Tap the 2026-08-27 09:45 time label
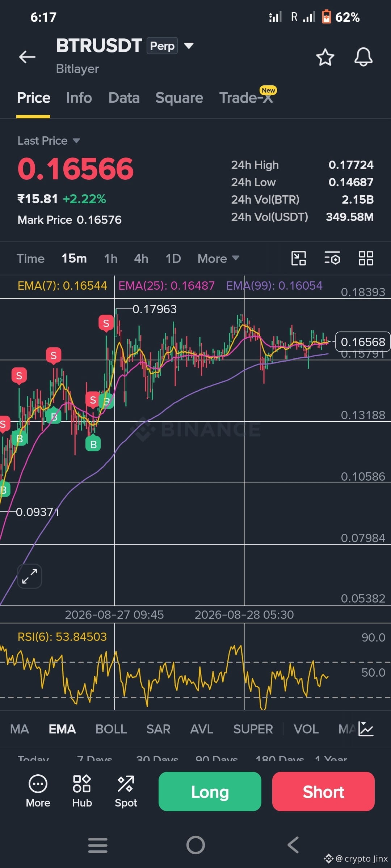This screenshot has width=391, height=868. 114,614
